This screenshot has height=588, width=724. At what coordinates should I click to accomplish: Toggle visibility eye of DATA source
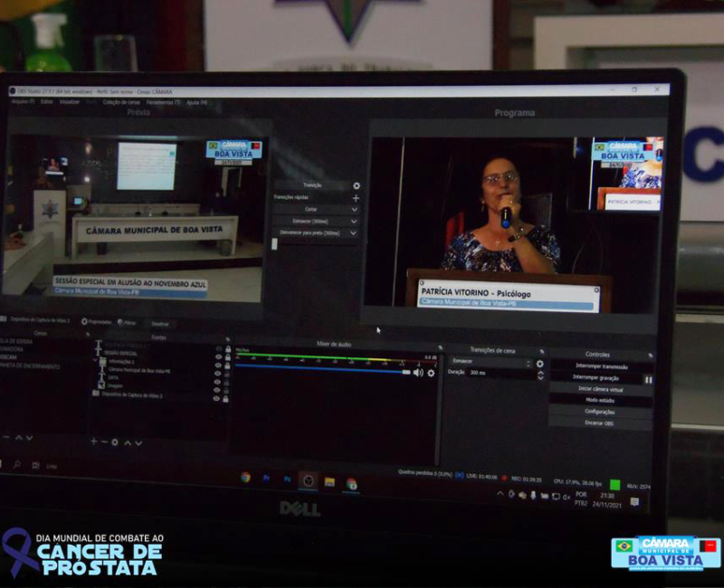(x=218, y=377)
